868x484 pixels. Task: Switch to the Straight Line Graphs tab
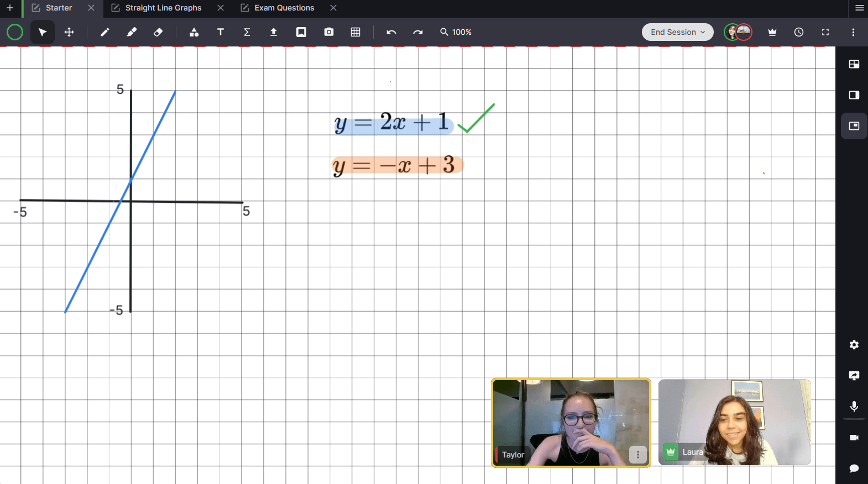pos(163,8)
